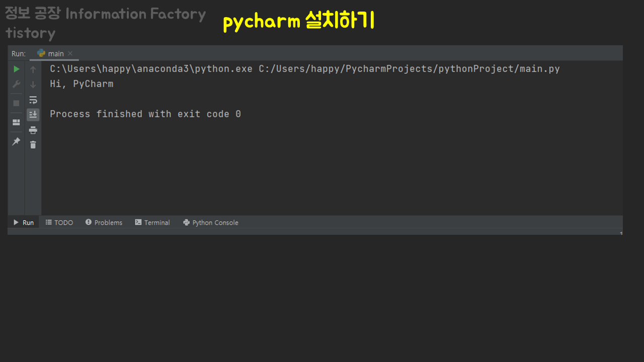The image size is (644, 362).
Task: Pin the Run tab with pin icon
Action: pyautogui.click(x=16, y=141)
